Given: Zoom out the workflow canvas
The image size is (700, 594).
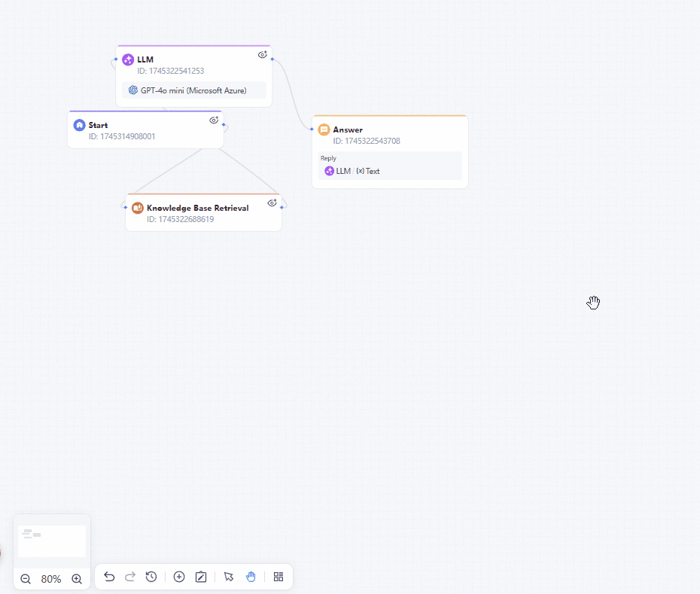Looking at the screenshot, I should [x=26, y=579].
